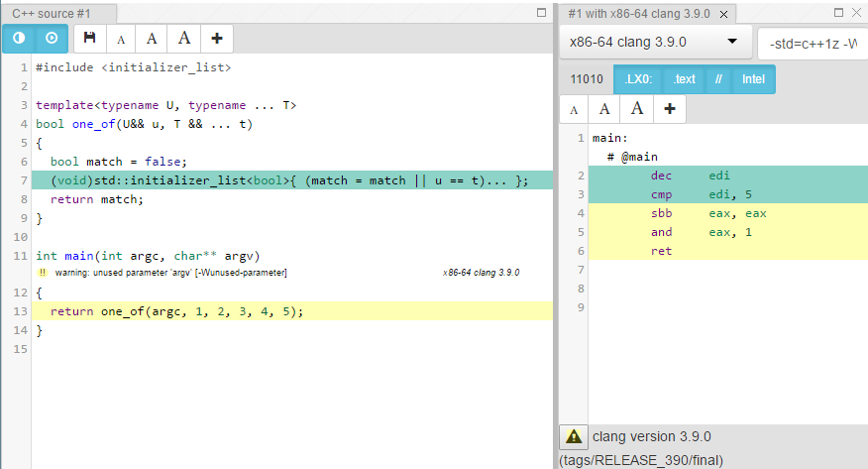Open the compiler warnings triangle icon
This screenshot has height=469, width=868.
pyautogui.click(x=573, y=436)
